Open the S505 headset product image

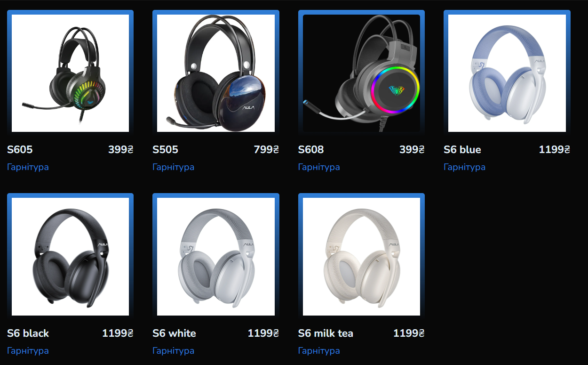click(215, 73)
